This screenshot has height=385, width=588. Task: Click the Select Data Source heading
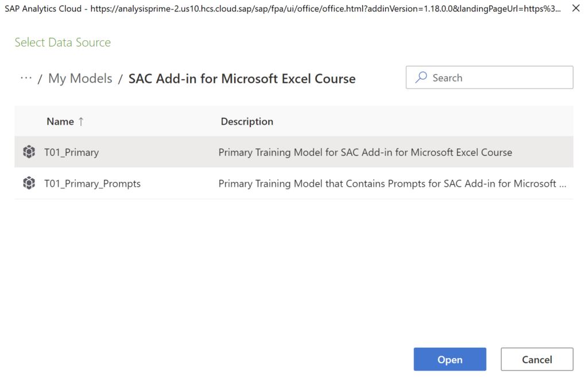click(x=63, y=42)
